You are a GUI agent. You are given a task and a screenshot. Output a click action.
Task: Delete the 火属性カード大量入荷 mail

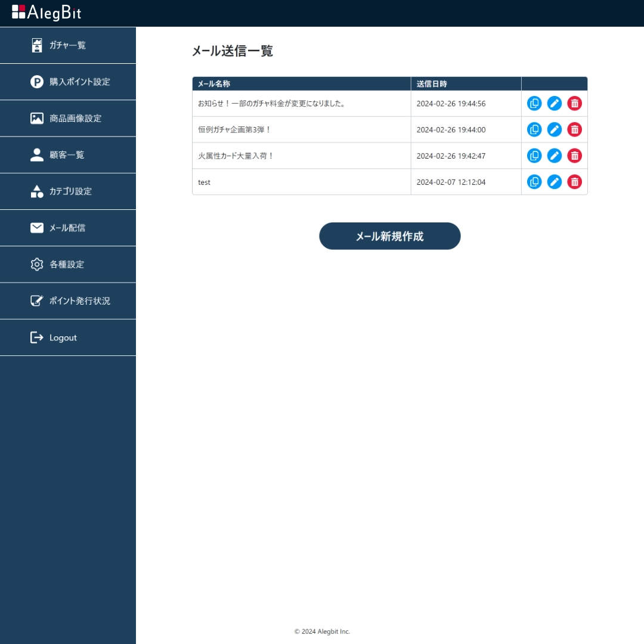click(574, 156)
